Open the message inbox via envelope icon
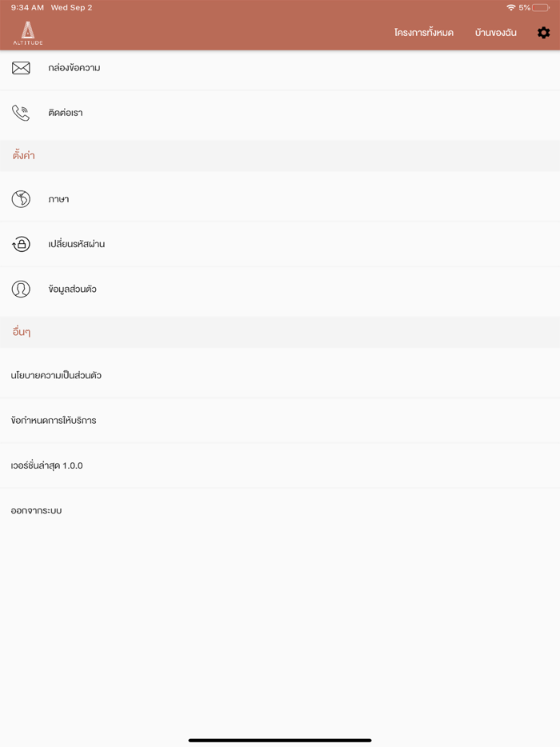The width and height of the screenshot is (560, 747). (20, 68)
